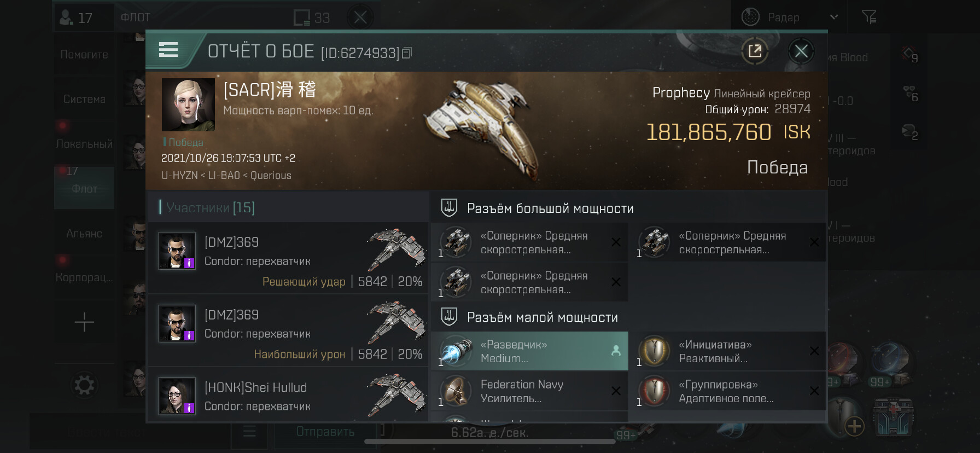Screen dimensions: 980x453
Task: Open the Система chat tab
Action: pyautogui.click(x=84, y=99)
